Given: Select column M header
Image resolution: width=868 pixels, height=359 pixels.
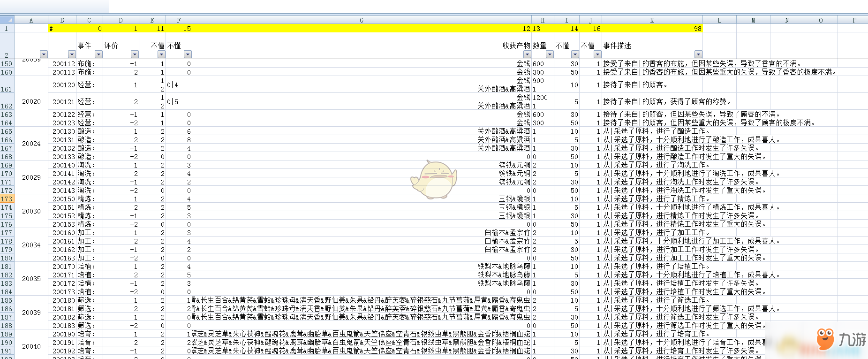Looking at the screenshot, I should tap(753, 20).
